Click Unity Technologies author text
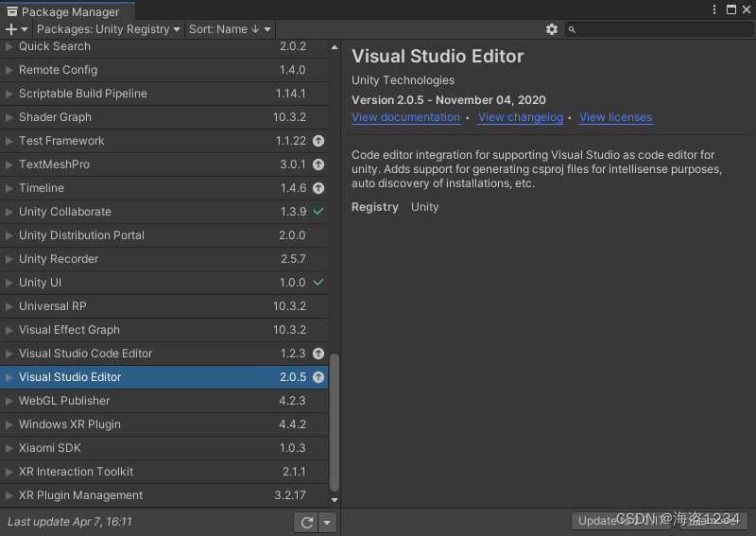 click(x=403, y=80)
